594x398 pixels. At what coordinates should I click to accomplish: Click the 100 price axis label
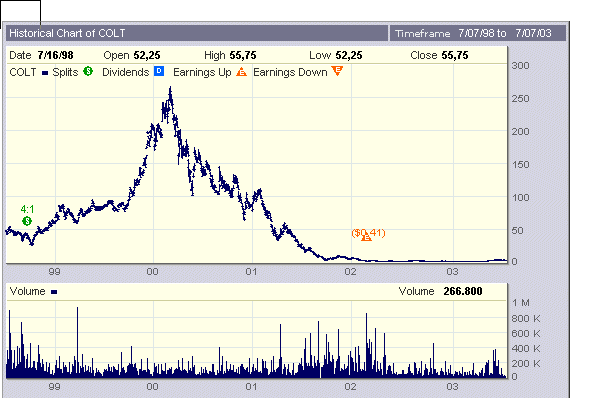tap(520, 198)
